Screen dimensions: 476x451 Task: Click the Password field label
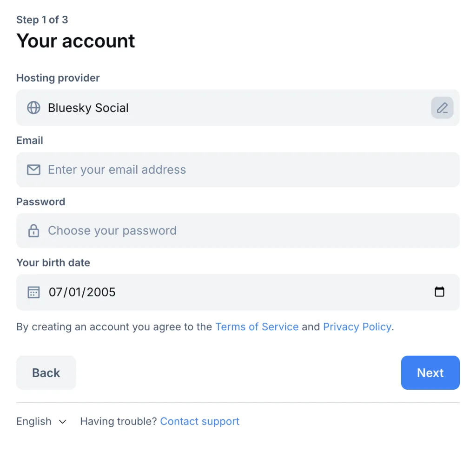40,202
